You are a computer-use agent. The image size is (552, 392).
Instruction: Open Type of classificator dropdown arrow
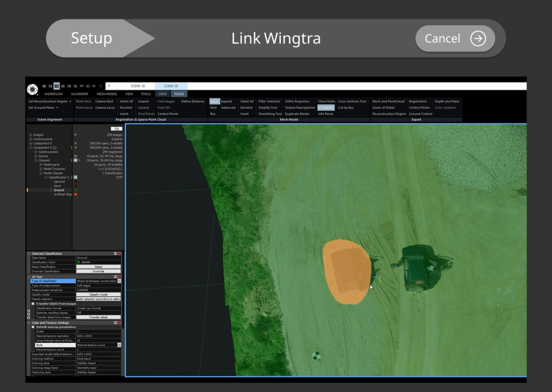tap(119, 281)
